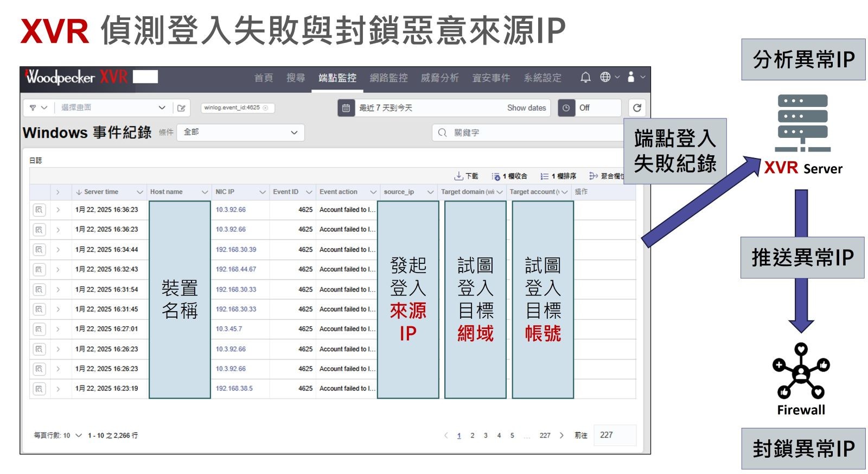Open detail icon for the 16:31:54 row
The height and width of the screenshot is (474, 868).
39,289
